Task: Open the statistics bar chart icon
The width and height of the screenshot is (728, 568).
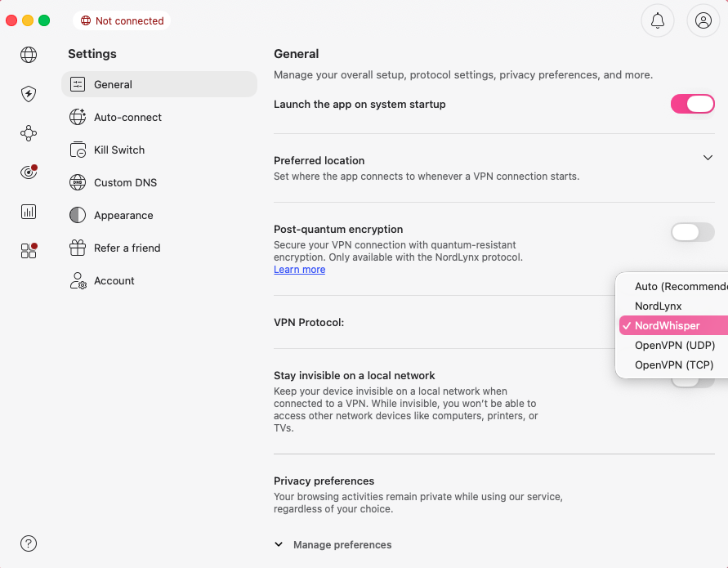Action: coord(29,212)
